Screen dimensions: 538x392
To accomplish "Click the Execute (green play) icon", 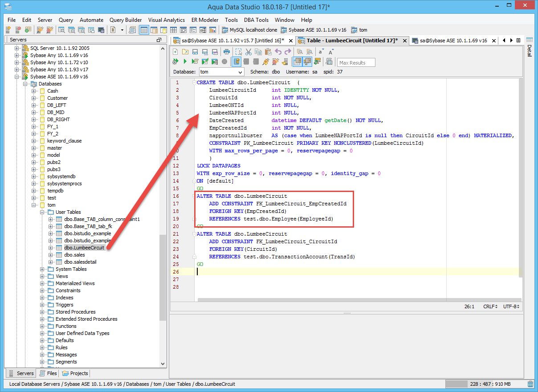I will click(x=185, y=61).
